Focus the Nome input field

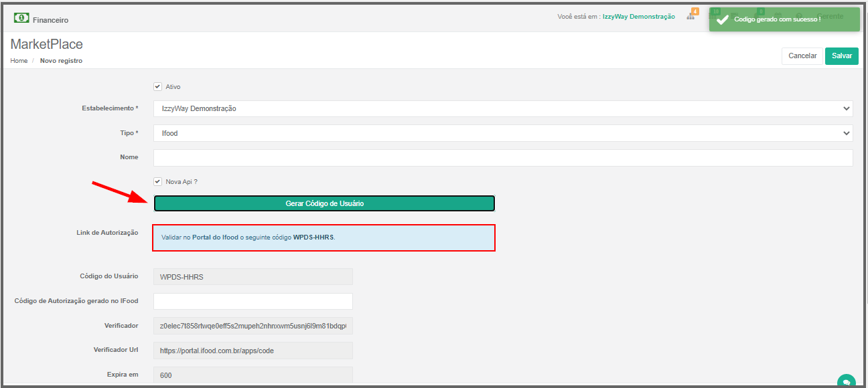point(503,157)
